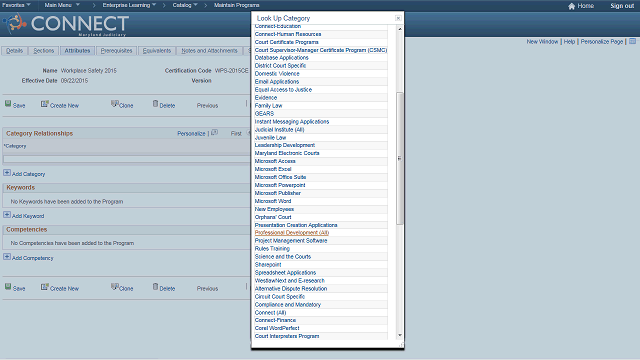Expand Enterprise Learning breadcrumb menu

[x=129, y=5]
